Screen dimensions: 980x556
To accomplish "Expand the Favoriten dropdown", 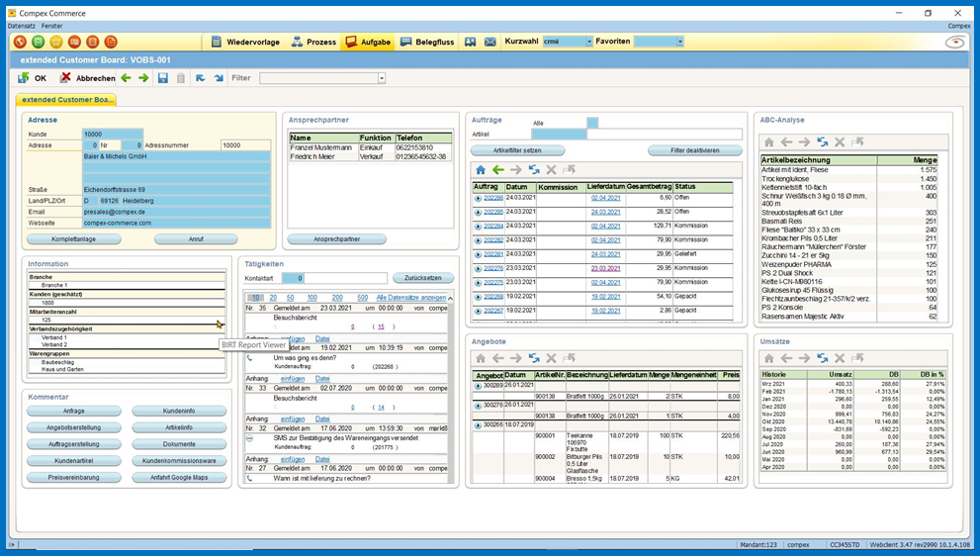I will (679, 42).
